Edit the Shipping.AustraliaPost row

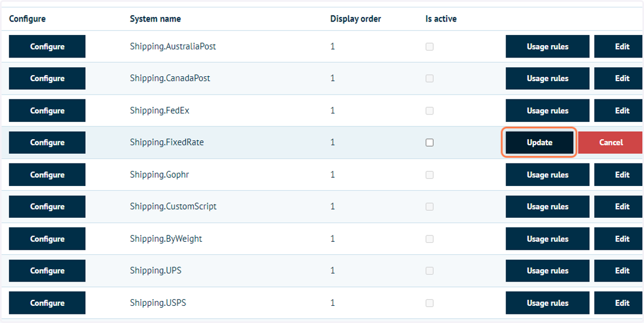tap(619, 46)
